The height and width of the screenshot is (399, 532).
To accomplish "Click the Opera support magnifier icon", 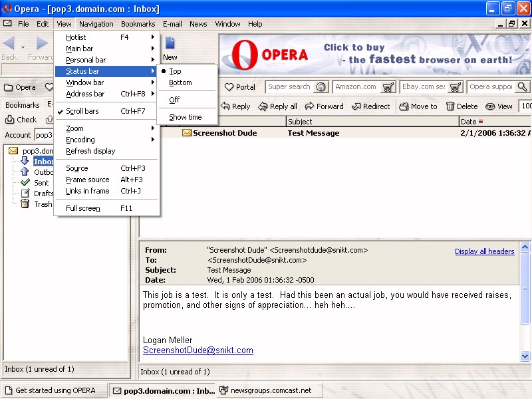I will [x=523, y=87].
